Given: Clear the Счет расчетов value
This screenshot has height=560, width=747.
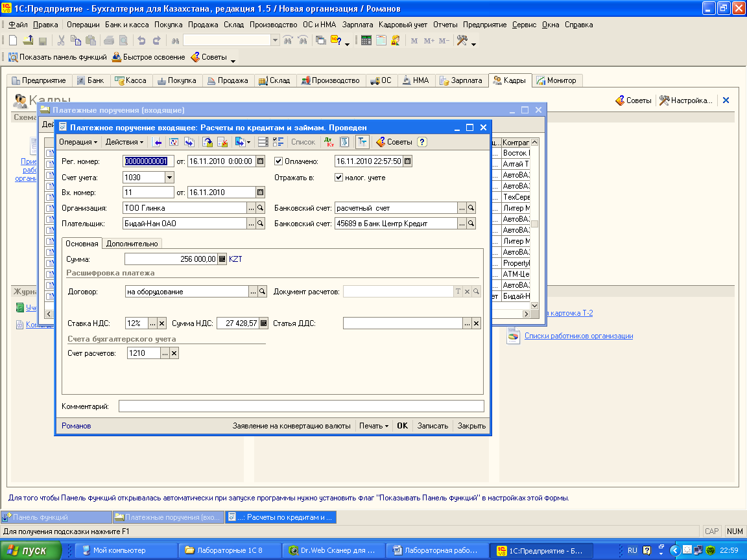Looking at the screenshot, I should click(174, 353).
